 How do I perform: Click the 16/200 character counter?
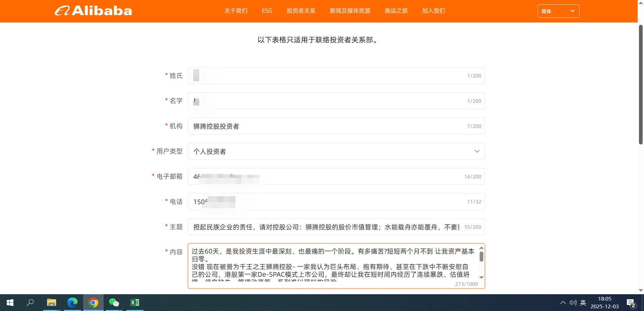473,177
